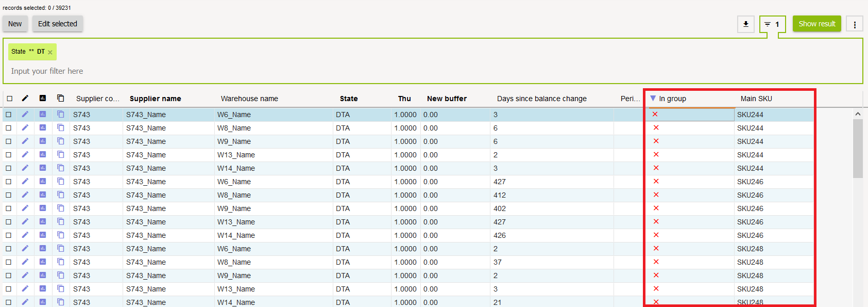This screenshot has width=868, height=307.
Task: Remove the State DT filter chip
Action: 50,52
